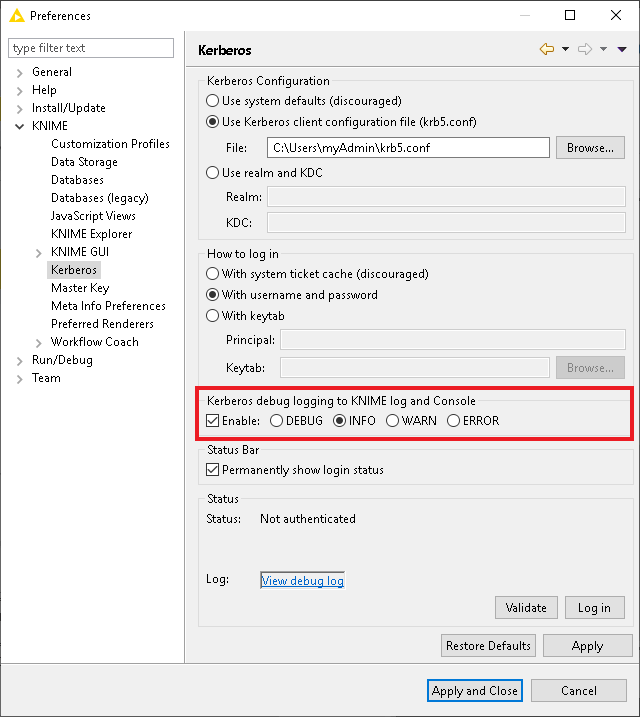Toggle Permanently show login status checkbox
The width and height of the screenshot is (640, 717).
pyautogui.click(x=213, y=470)
